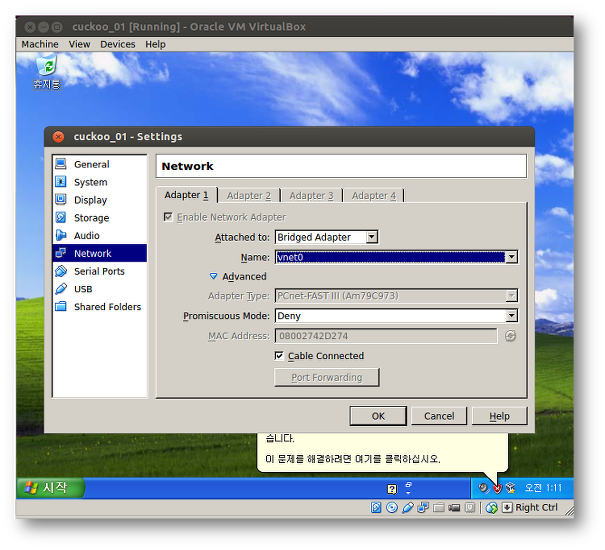This screenshot has height=550, width=605.
Task: Click the language bar help icon
Action: [x=392, y=489]
